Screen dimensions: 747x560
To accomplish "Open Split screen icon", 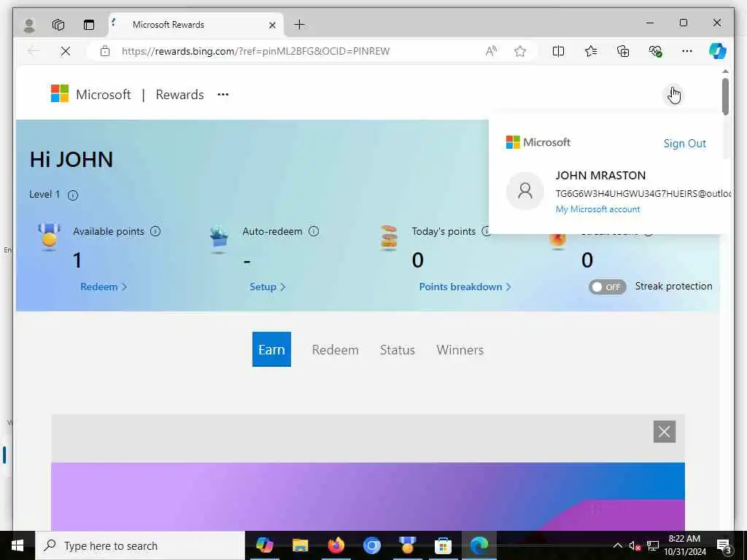I will click(x=558, y=51).
